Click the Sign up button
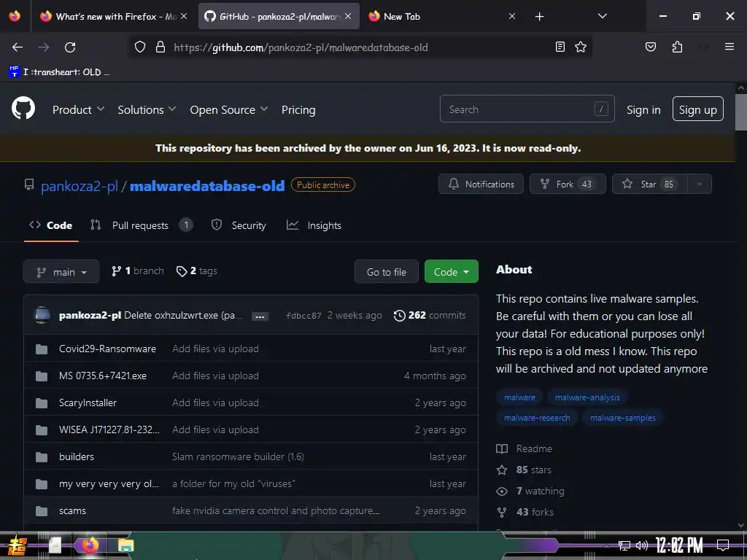This screenshot has height=560, width=747. tap(697, 109)
